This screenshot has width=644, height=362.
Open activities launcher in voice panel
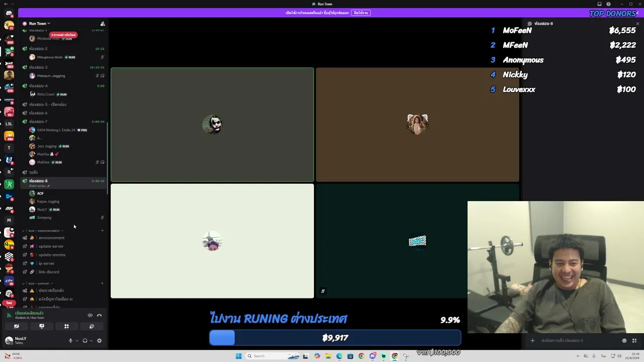(x=66, y=326)
